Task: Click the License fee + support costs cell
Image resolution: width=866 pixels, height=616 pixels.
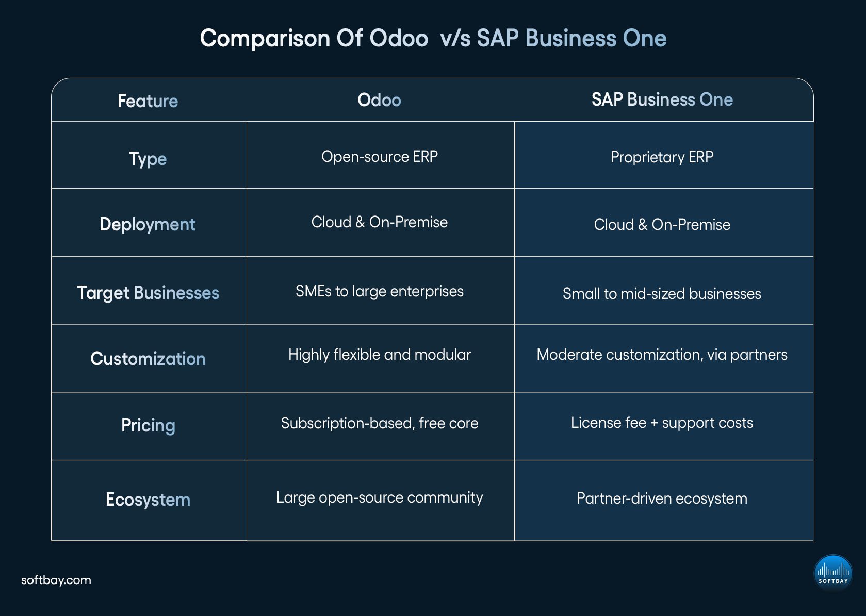Action: coord(662,423)
